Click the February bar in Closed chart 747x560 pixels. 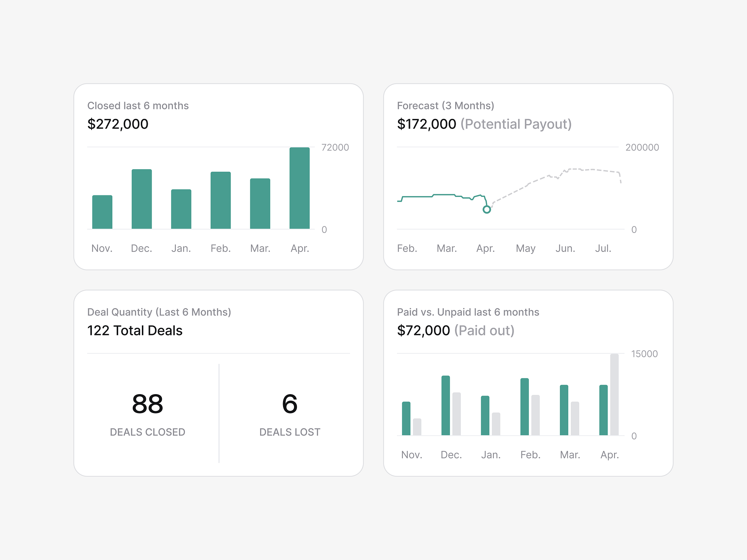tap(221, 200)
